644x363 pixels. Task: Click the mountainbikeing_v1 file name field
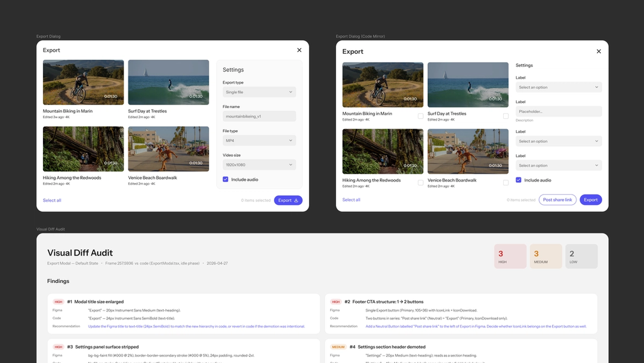pos(259,116)
